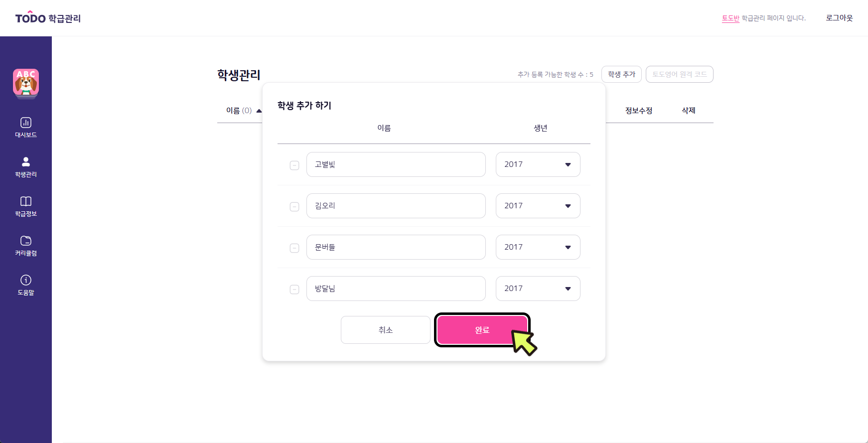Click the 정보수정 column header

pyautogui.click(x=639, y=111)
